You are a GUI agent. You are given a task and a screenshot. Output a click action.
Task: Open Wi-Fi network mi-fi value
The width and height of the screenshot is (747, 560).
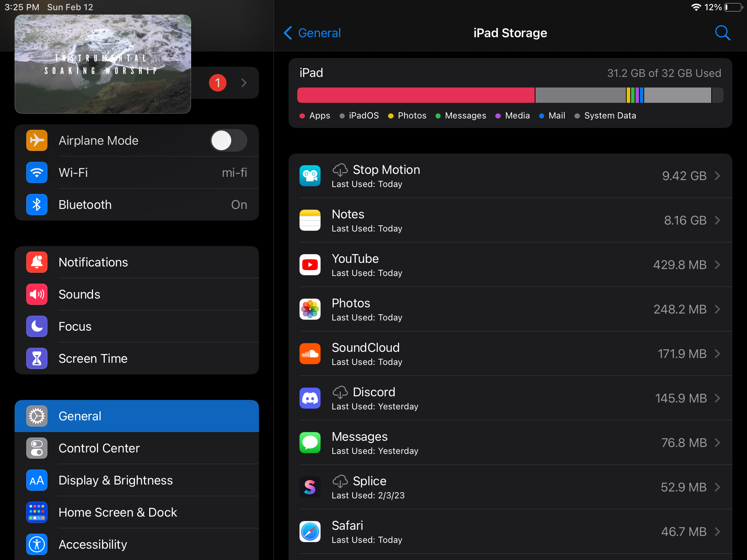(x=235, y=172)
